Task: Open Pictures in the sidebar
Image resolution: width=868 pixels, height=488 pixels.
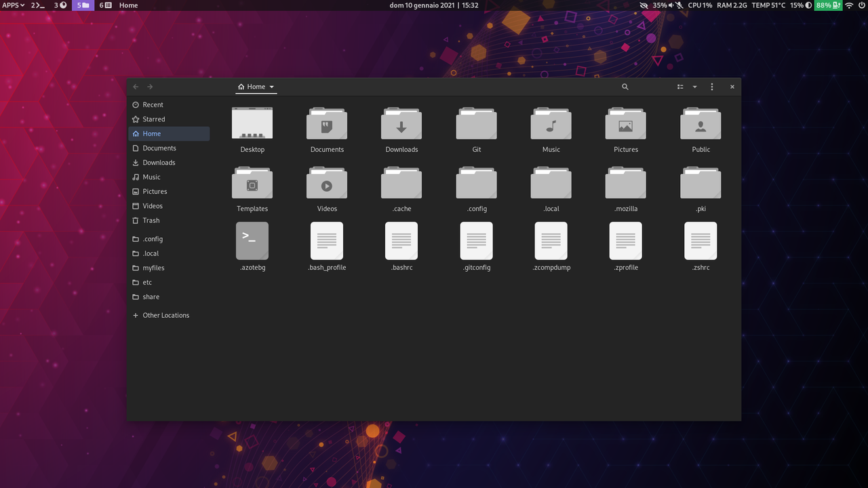Action: point(169,192)
